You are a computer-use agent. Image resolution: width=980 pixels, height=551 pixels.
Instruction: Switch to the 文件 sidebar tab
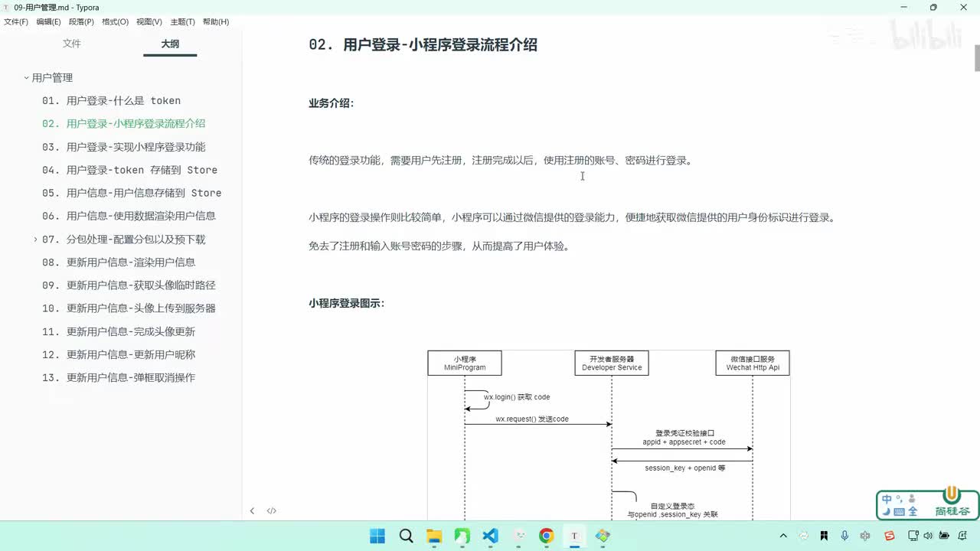pyautogui.click(x=72, y=44)
